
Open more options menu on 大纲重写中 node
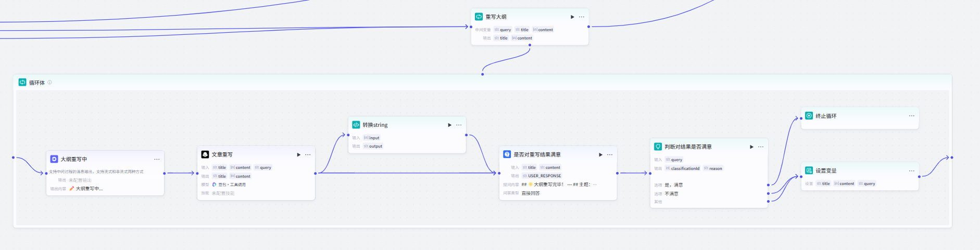[x=157, y=159]
